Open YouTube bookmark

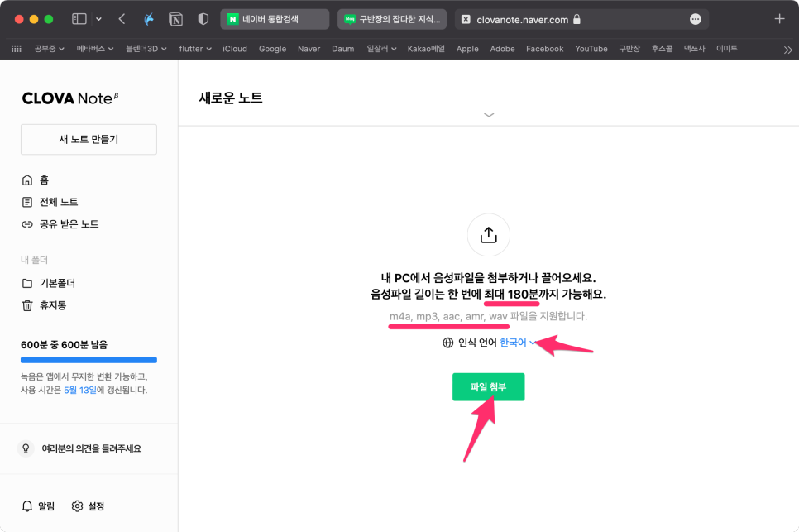pos(591,49)
